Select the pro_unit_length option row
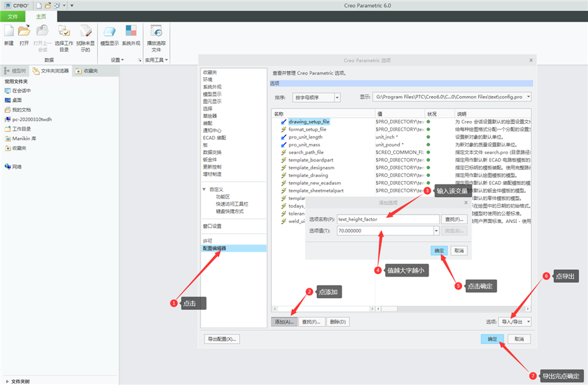588x385 pixels. [x=400, y=137]
